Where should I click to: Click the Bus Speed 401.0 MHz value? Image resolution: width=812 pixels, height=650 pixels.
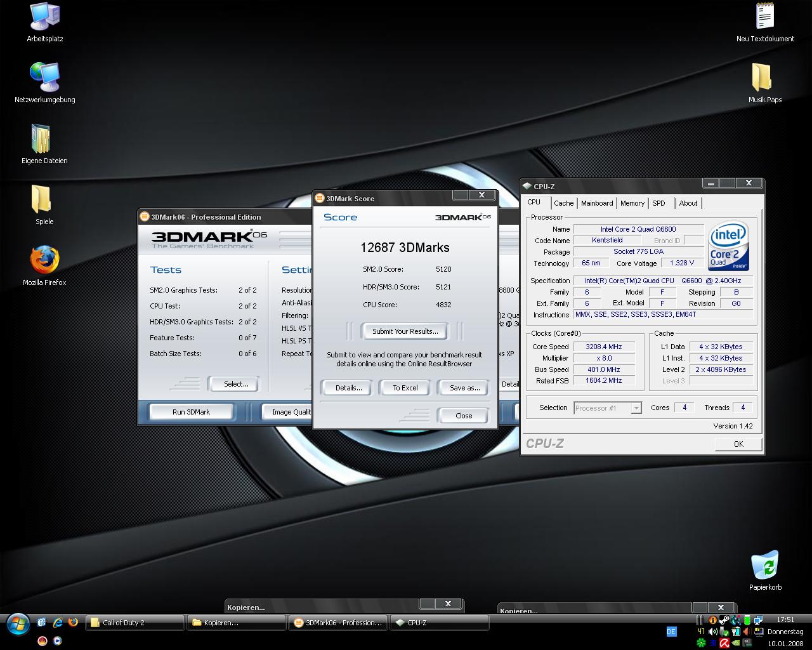pos(604,369)
